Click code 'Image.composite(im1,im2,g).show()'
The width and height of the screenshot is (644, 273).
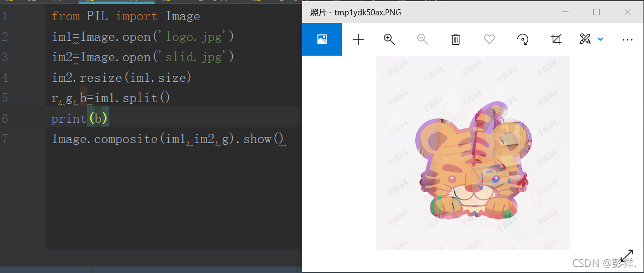click(168, 139)
